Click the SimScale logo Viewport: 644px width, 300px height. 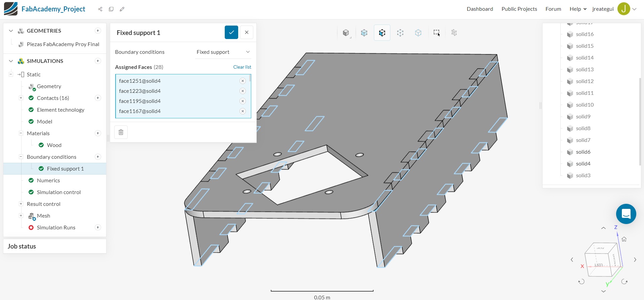pos(11,9)
